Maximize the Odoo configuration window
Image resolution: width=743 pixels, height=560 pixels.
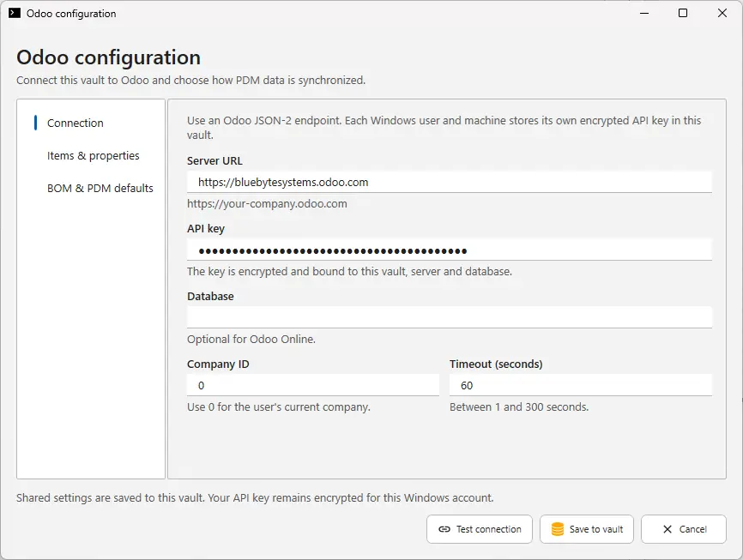click(683, 13)
